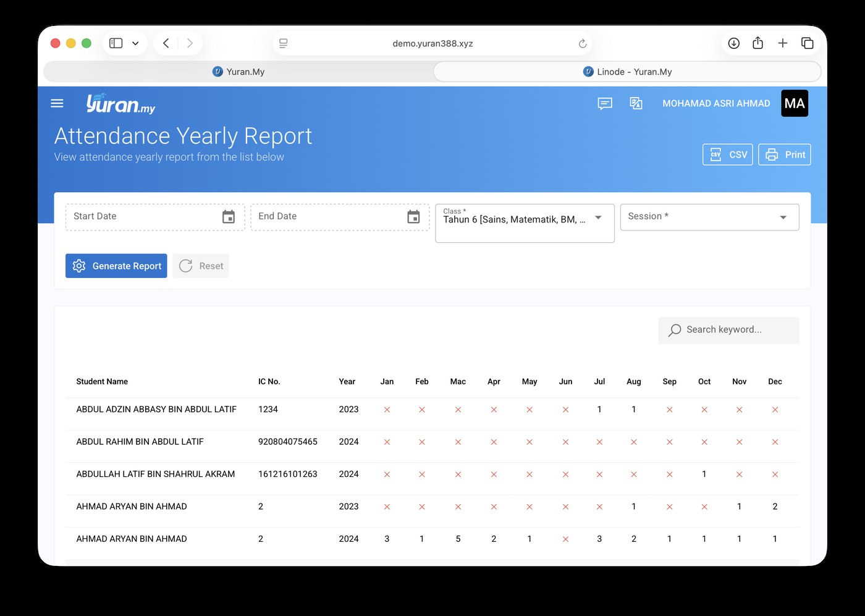Click the Jan column header

click(x=387, y=381)
